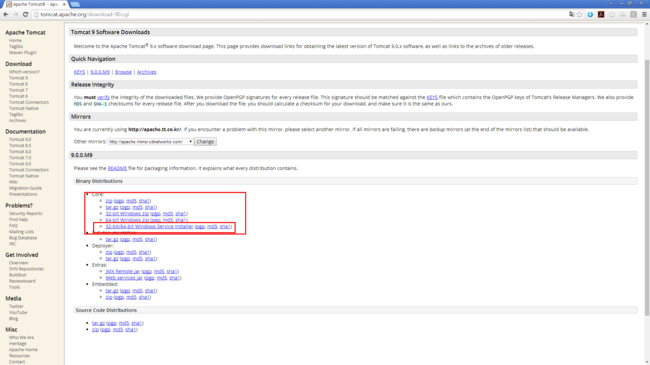Image resolution: width=650 pixels, height=365 pixels.
Task: Click the blue circular download extension icon
Action: (x=590, y=15)
